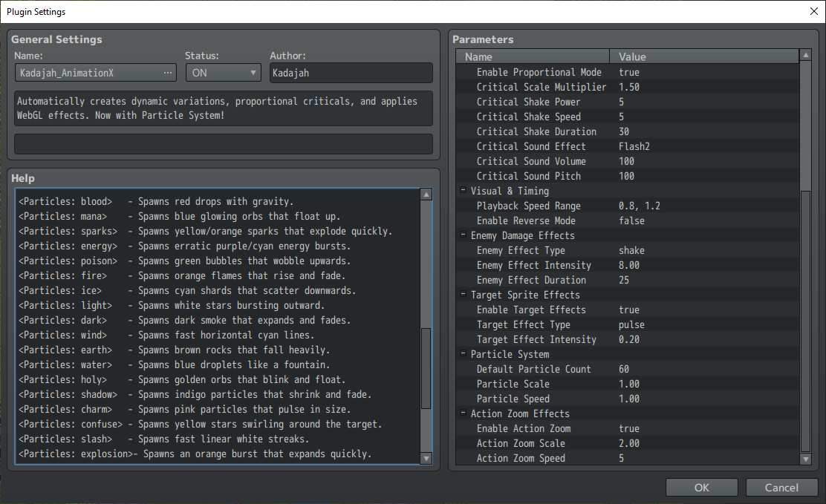Screen dimensions: 826x504
Task: Confirm settings with the OK button
Action: point(702,488)
